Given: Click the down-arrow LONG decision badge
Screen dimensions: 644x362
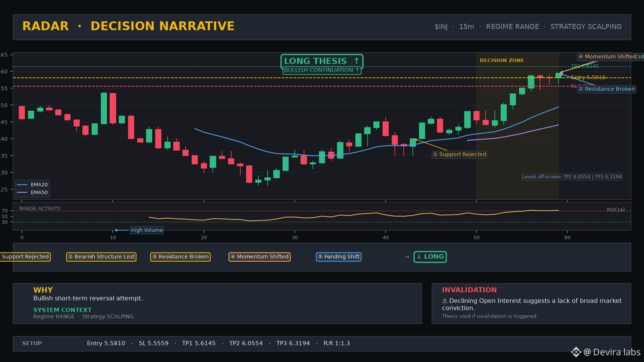Looking at the screenshot, I should coord(430,257).
